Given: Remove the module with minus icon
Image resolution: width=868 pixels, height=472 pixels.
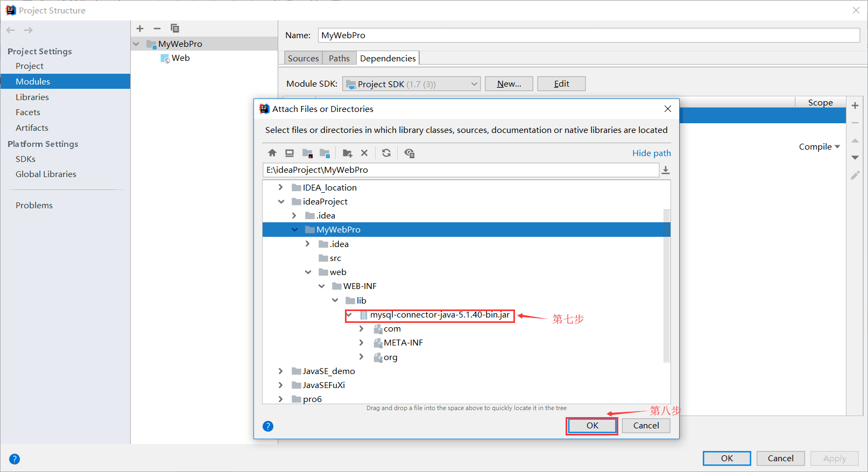Looking at the screenshot, I should click(157, 29).
